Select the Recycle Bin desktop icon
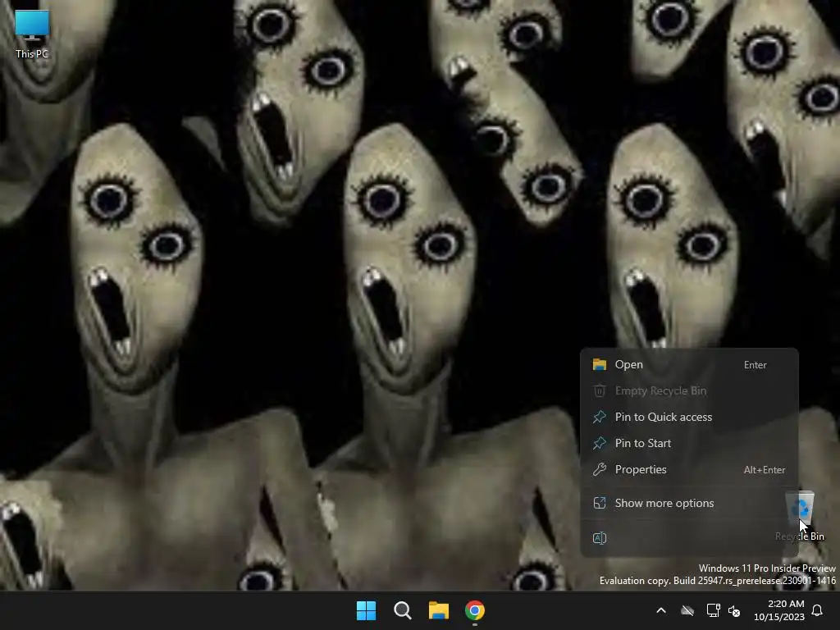This screenshot has height=630, width=840. (x=800, y=515)
